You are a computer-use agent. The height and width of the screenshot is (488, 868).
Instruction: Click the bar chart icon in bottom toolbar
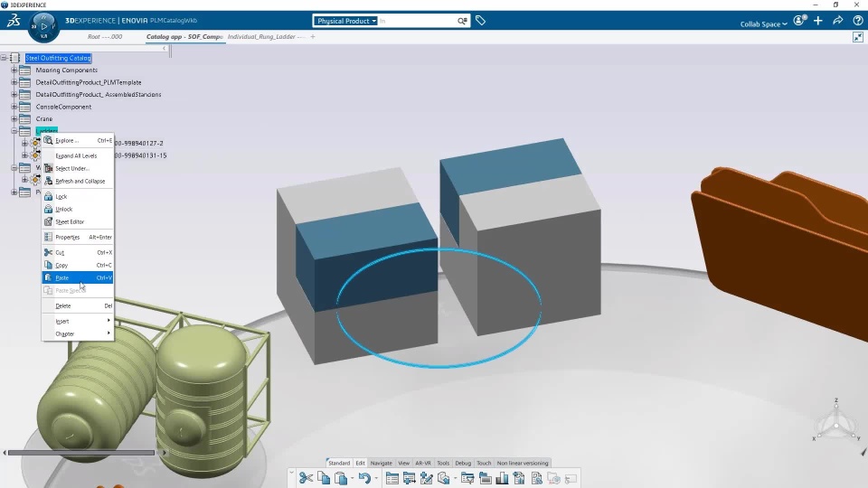click(502, 478)
